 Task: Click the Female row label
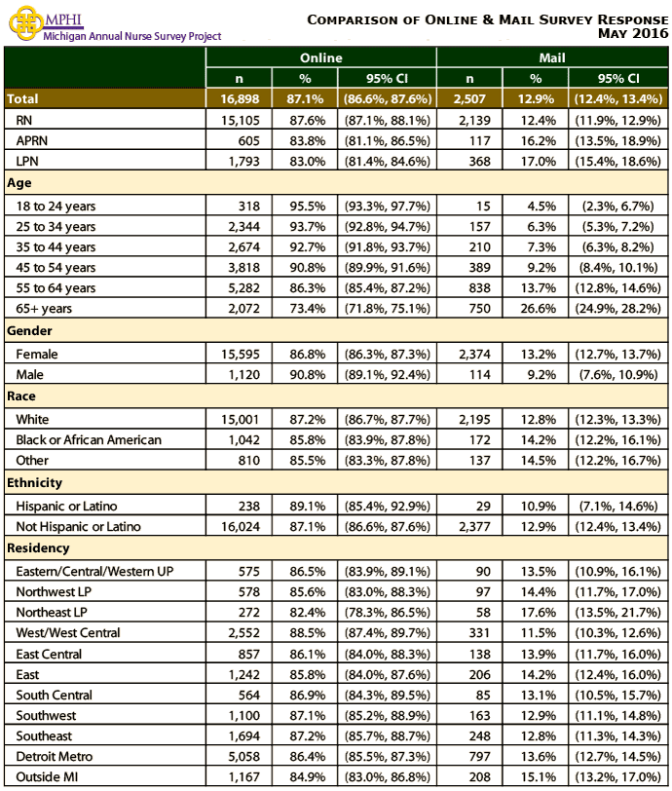37,355
